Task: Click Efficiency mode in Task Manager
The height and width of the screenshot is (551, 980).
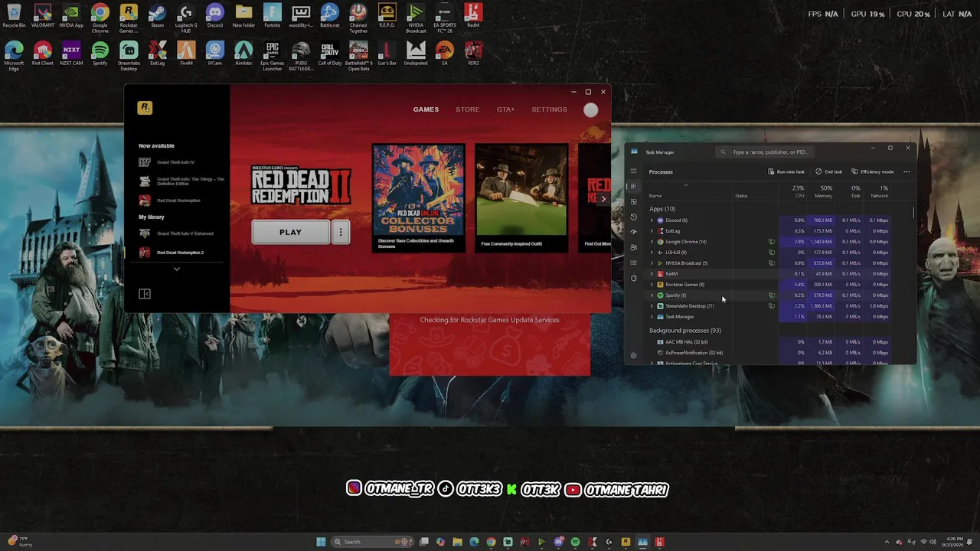Action: point(873,171)
